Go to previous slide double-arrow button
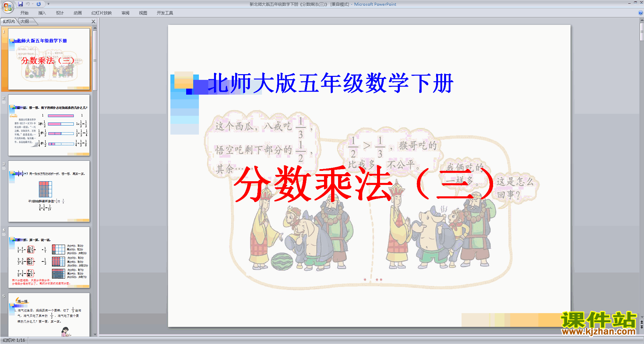Image resolution: width=644 pixels, height=344 pixels. coord(642,322)
